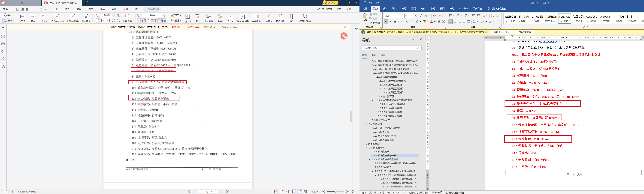Screen dimensions: 644x194
Task: Enable 双页 two-page view mode
Action: click(x=151, y=20)
